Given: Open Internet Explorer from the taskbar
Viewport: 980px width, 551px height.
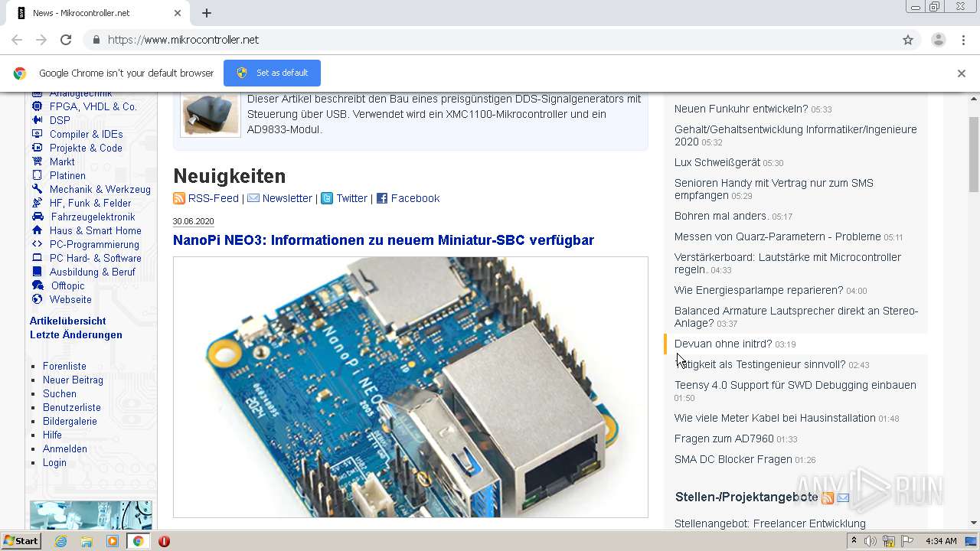Looking at the screenshot, I should click(60, 541).
